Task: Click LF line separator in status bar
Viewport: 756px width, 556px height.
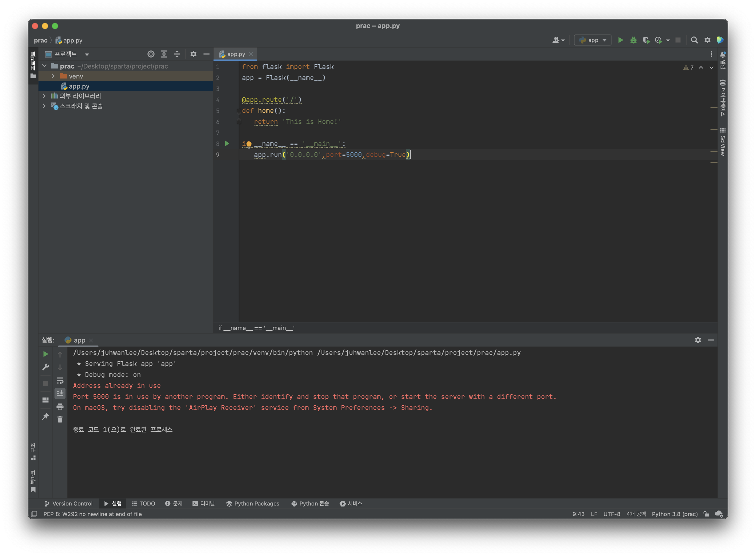Action: pyautogui.click(x=594, y=514)
